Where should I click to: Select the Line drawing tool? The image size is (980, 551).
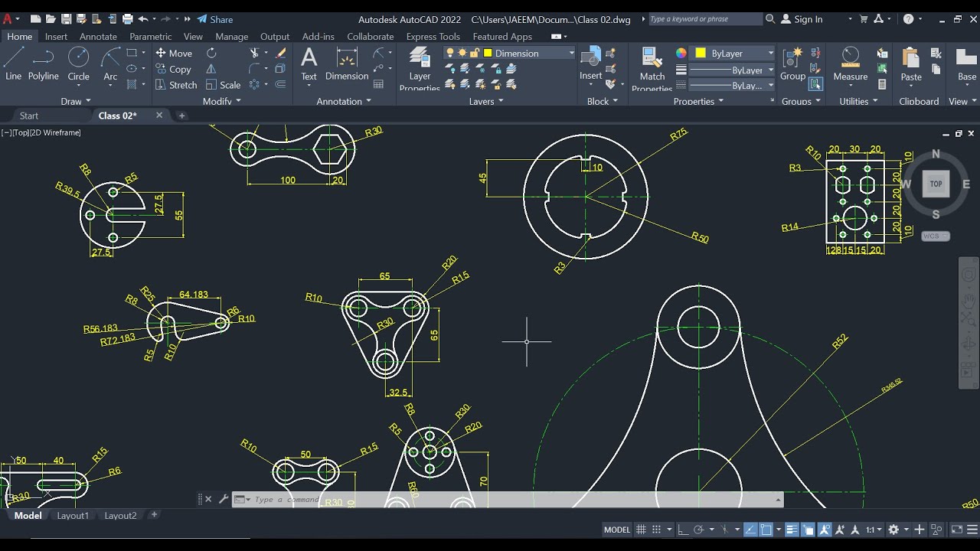(13, 64)
